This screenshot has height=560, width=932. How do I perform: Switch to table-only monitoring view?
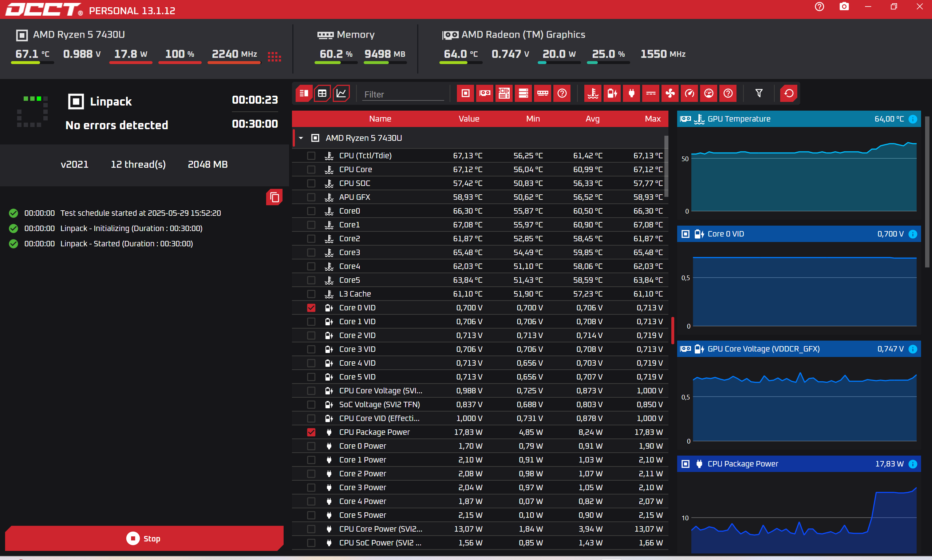click(322, 93)
